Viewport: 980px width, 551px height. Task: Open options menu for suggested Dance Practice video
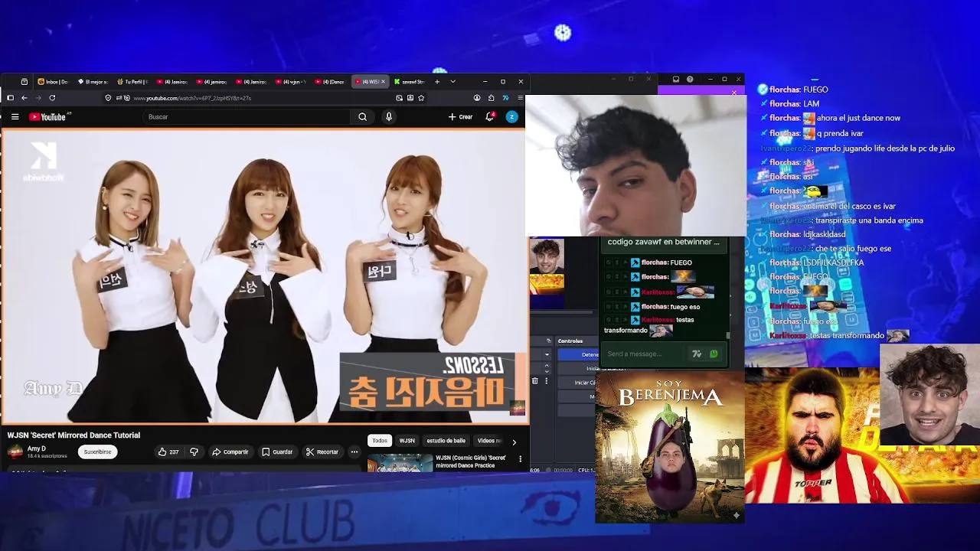pos(521,459)
